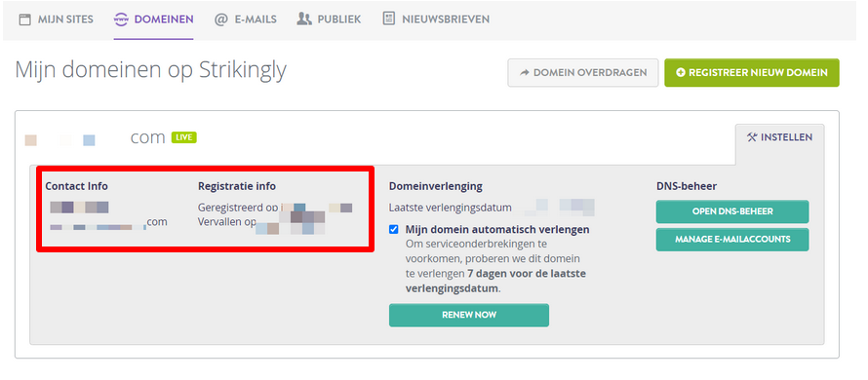Open the Publiek tab
The image size is (868, 380).
click(329, 19)
